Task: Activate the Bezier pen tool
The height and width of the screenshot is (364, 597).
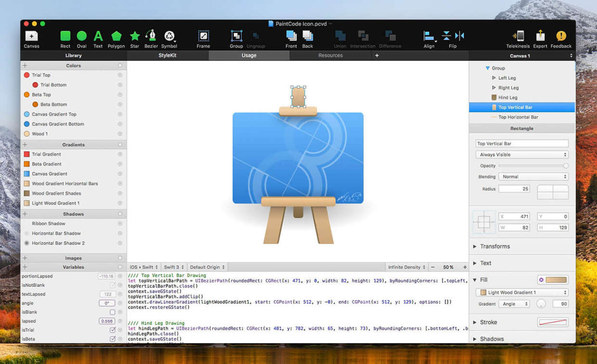Action: (151, 39)
